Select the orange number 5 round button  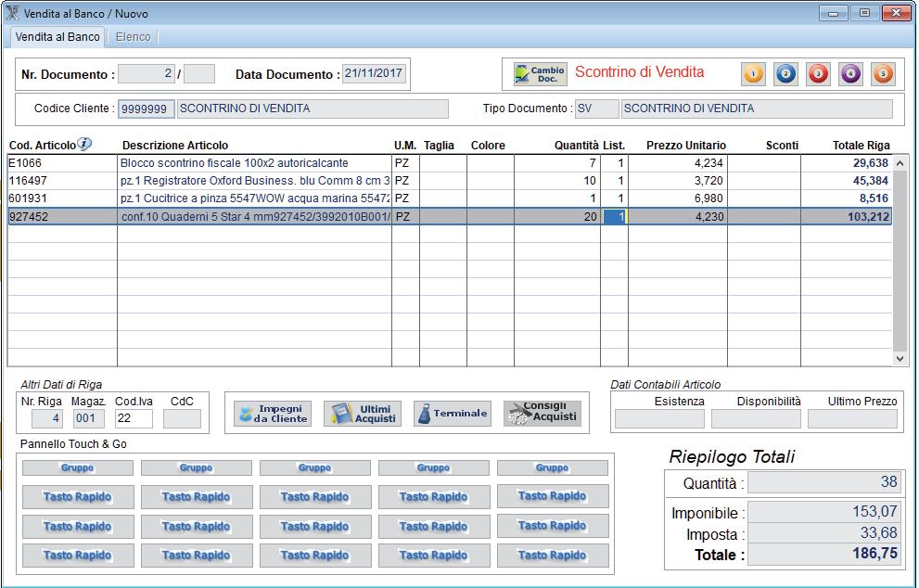(x=883, y=74)
